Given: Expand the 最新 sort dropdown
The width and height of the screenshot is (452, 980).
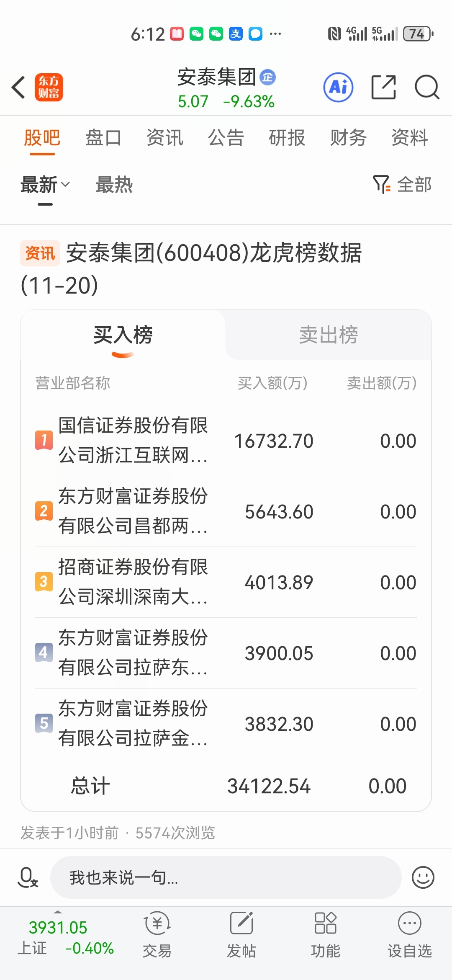Looking at the screenshot, I should pos(45,185).
